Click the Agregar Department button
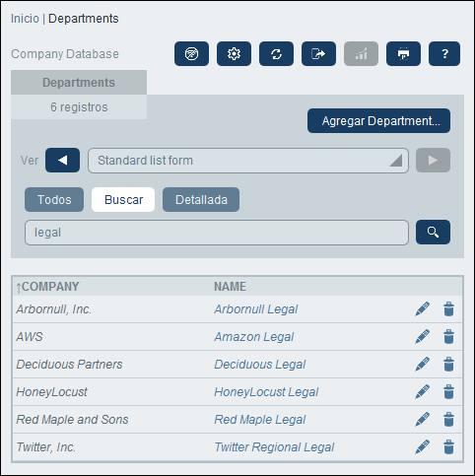Image resolution: width=475 pixels, height=476 pixels. [x=378, y=121]
